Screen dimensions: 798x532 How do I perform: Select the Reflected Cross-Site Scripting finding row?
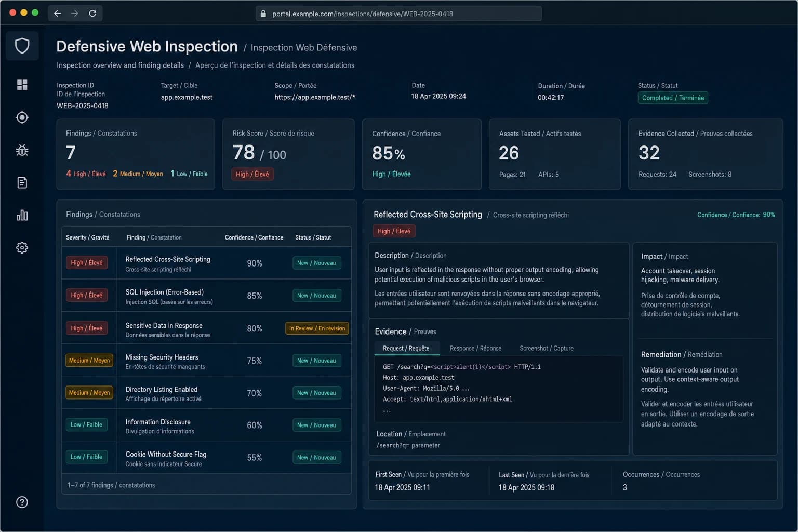pyautogui.click(x=206, y=263)
